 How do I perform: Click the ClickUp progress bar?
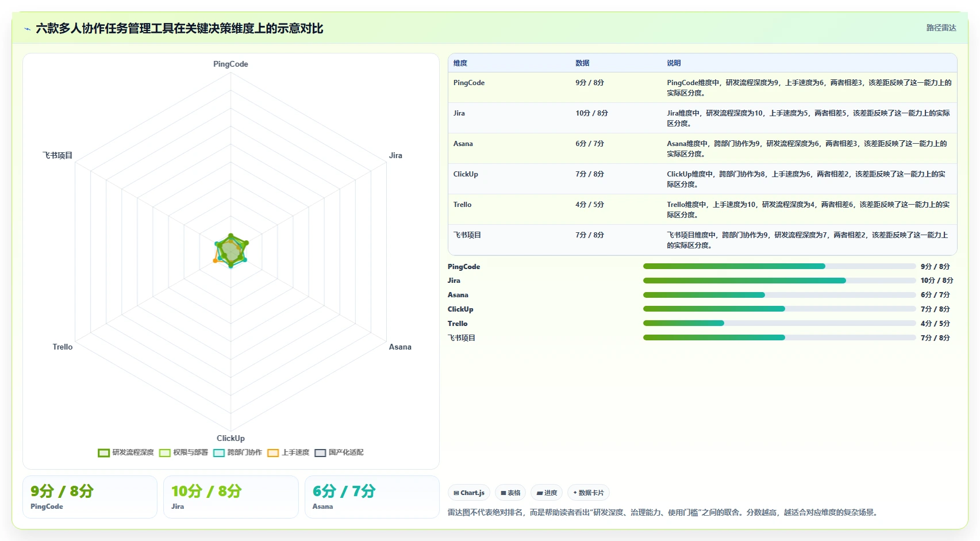(779, 309)
